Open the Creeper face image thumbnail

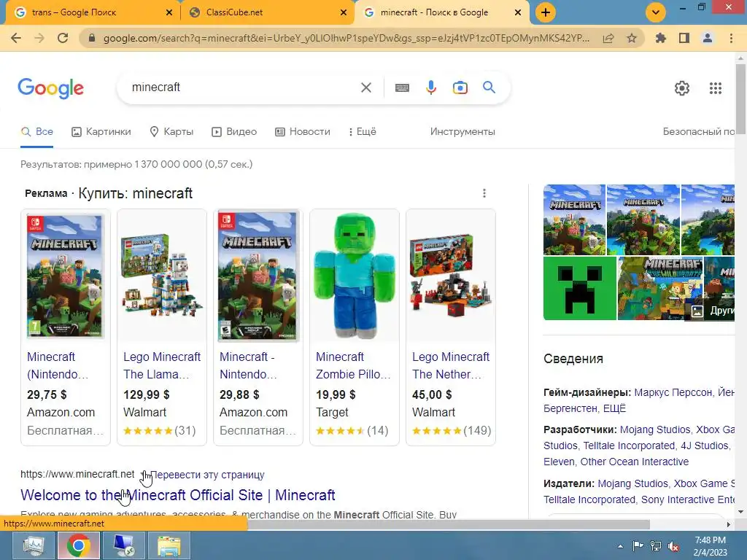click(580, 288)
